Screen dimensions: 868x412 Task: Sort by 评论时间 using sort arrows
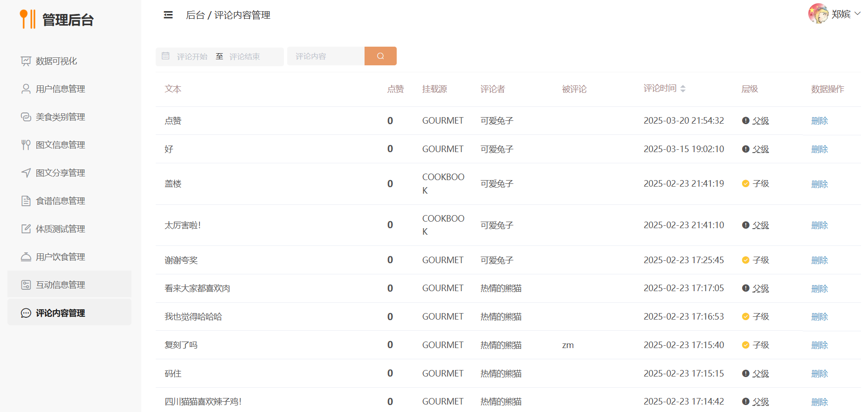(683, 89)
